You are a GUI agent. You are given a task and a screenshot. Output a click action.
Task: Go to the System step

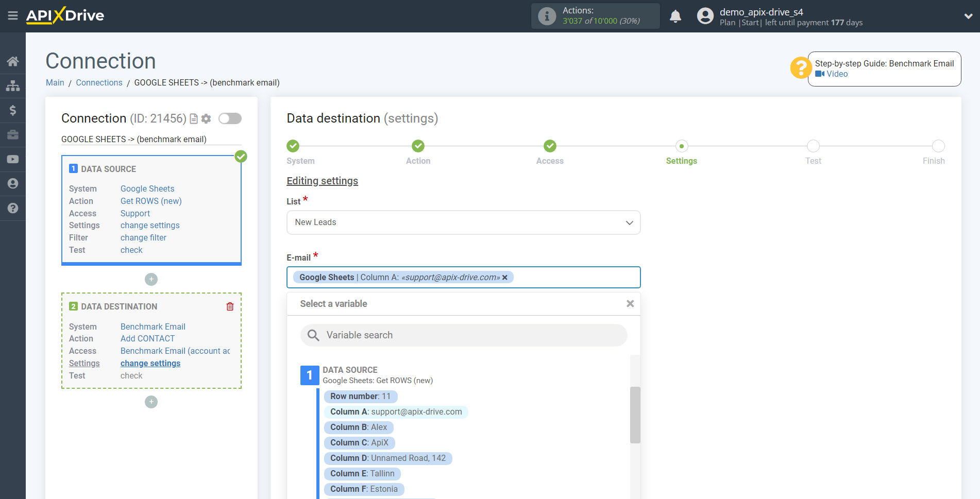[x=293, y=146]
